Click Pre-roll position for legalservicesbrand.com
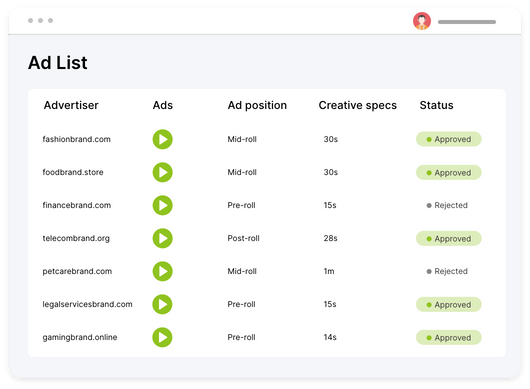The width and height of the screenshot is (530, 389). (241, 304)
